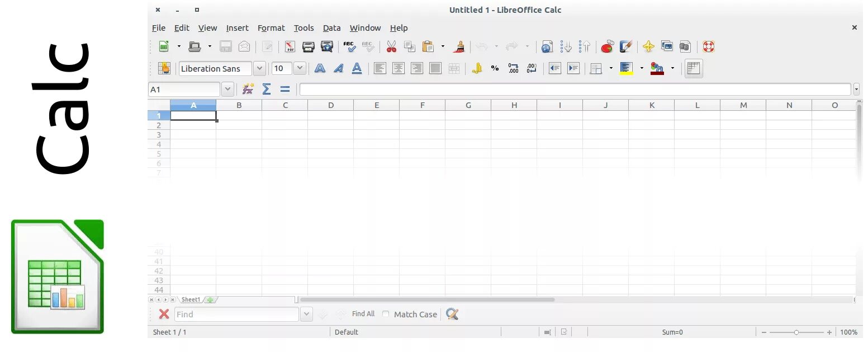Open the New document dropdown arrow
This screenshot has width=868, height=352.
[179, 46]
